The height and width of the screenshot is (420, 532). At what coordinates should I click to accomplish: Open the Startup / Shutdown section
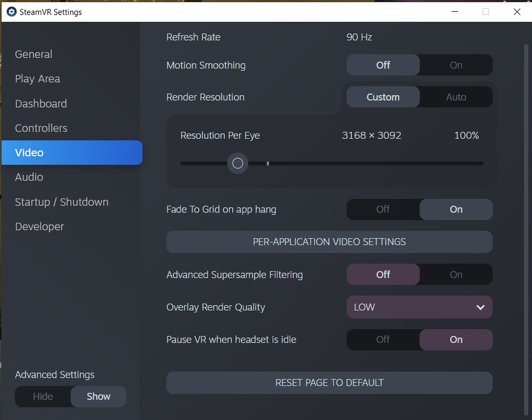(62, 202)
